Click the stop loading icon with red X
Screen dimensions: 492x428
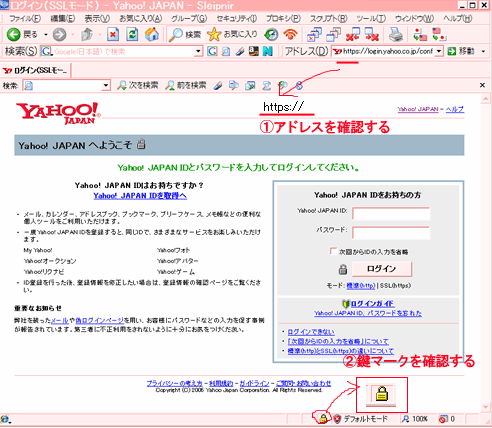(113, 34)
